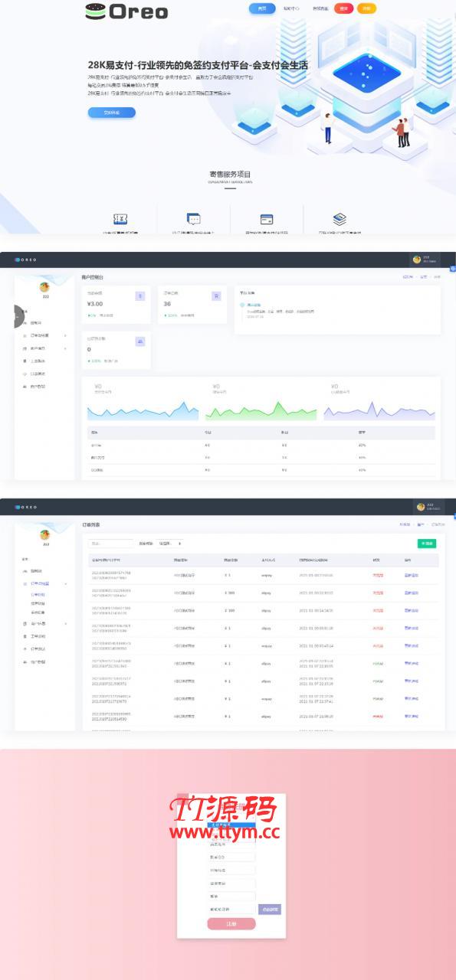Image resolution: width=456 pixels, height=980 pixels.
Task: Select 结算列表 submenu item in the sidebar
Action: pyautogui.click(x=38, y=603)
